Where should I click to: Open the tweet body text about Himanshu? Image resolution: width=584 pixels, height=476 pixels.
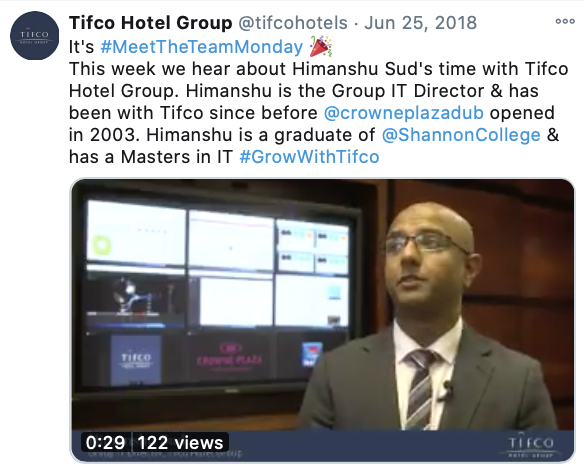(x=319, y=113)
